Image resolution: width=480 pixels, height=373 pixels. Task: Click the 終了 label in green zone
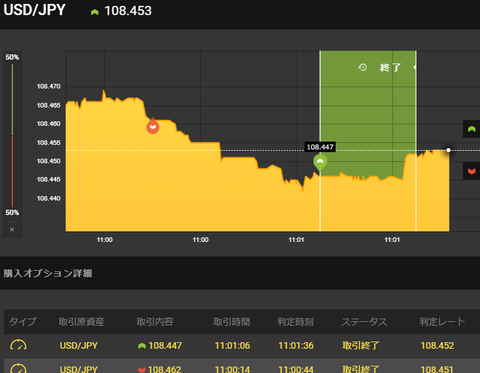click(x=390, y=68)
